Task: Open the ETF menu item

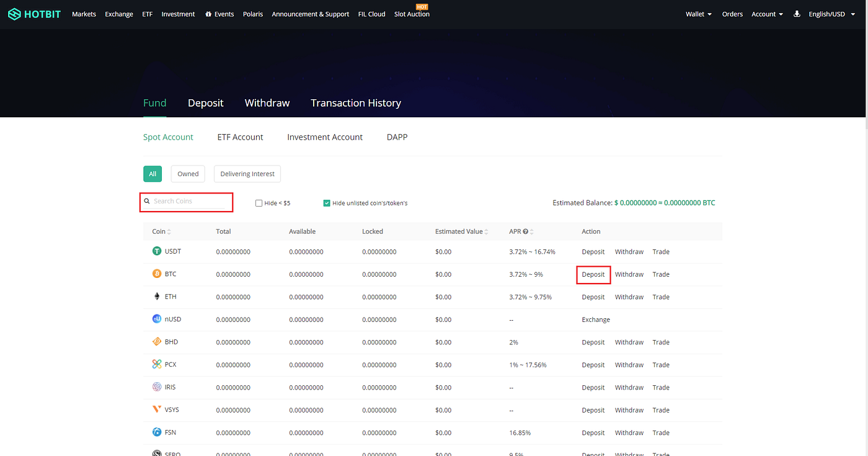Action: [x=147, y=14]
